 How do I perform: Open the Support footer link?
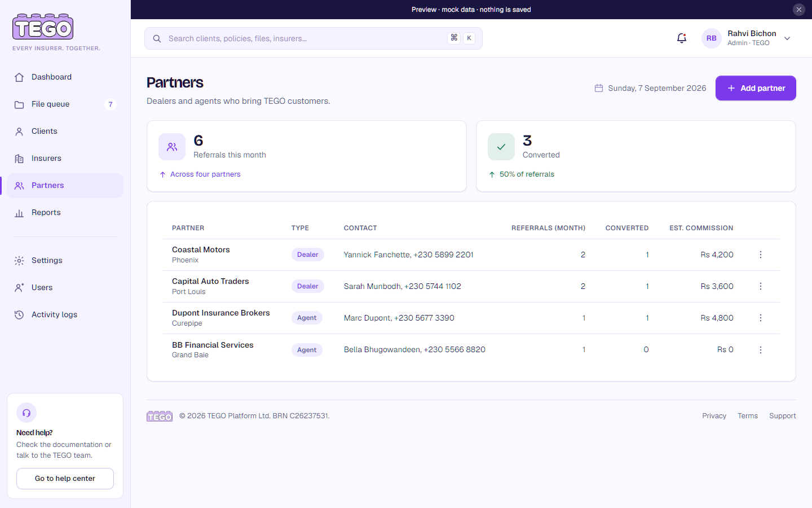pos(783,416)
